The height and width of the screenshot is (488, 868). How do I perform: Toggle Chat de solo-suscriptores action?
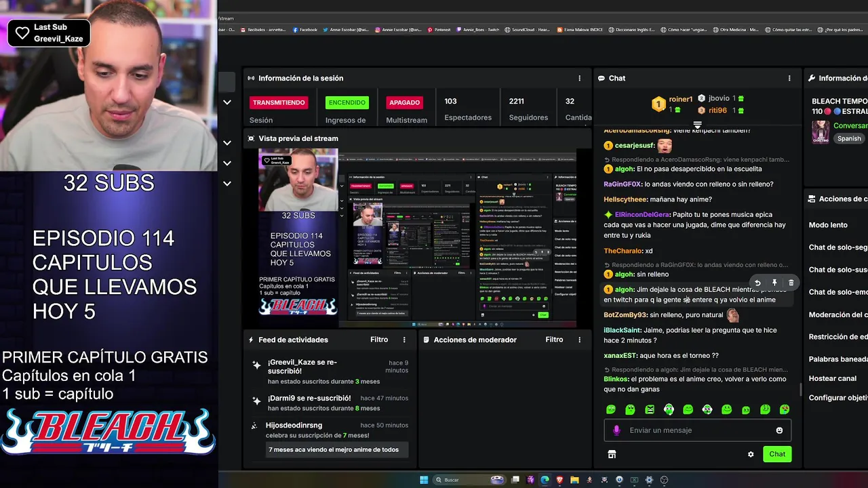pyautogui.click(x=838, y=270)
